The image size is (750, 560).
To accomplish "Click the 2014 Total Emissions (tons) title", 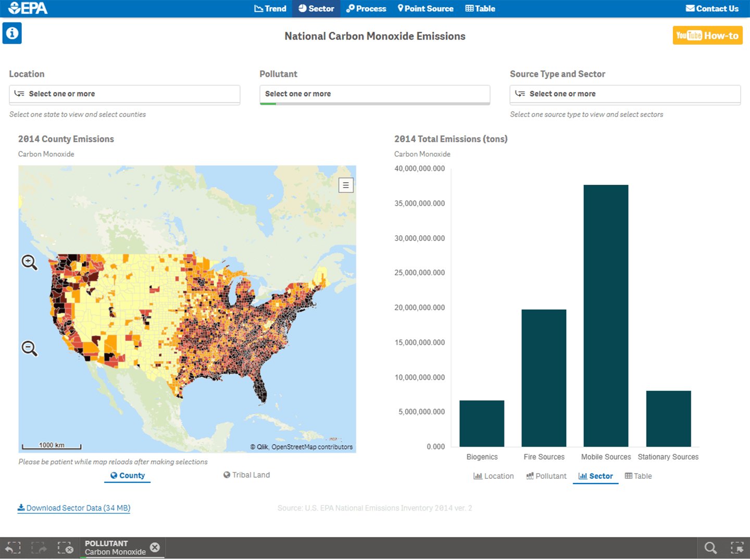I will coord(451,139).
